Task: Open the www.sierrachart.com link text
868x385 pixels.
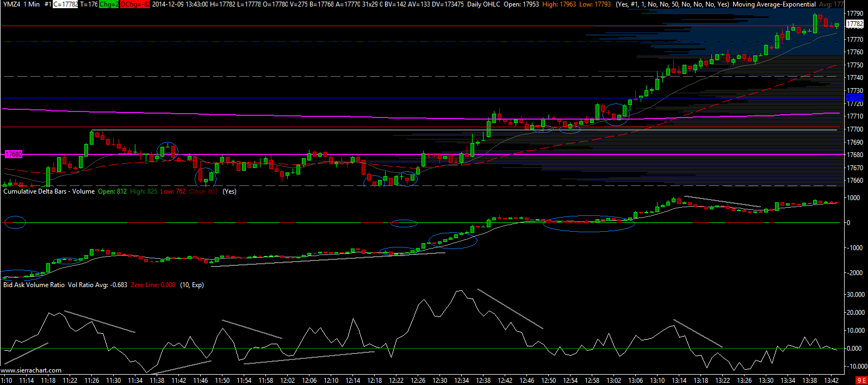Action: 32,370
